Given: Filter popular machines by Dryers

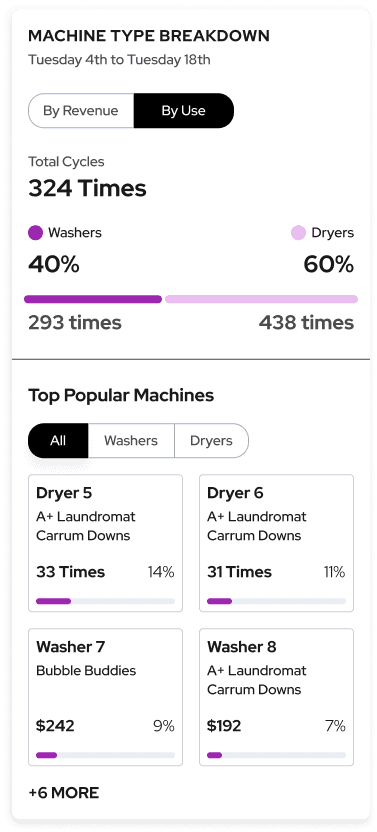Looking at the screenshot, I should pos(211,440).
